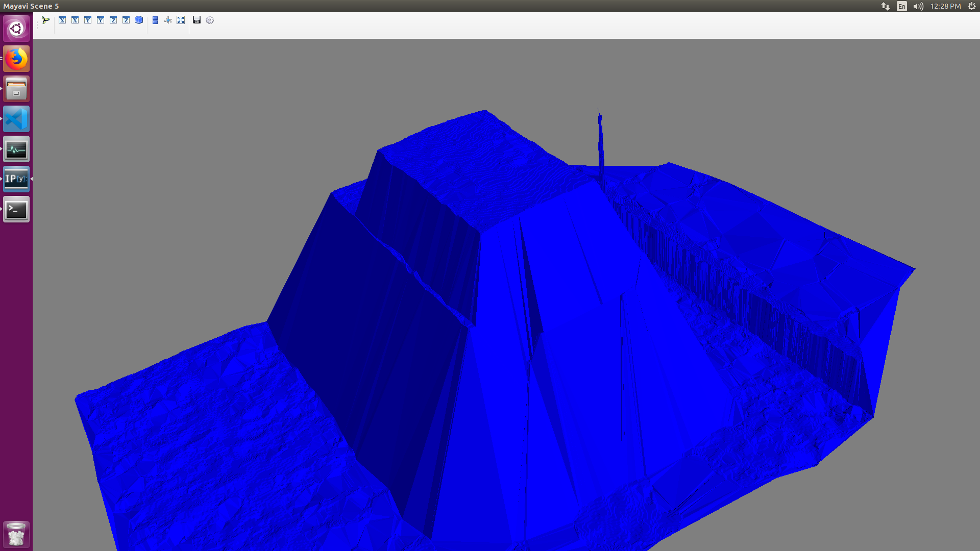Launch IPython from the dock
Viewport: 980px width, 551px height.
pyautogui.click(x=16, y=179)
